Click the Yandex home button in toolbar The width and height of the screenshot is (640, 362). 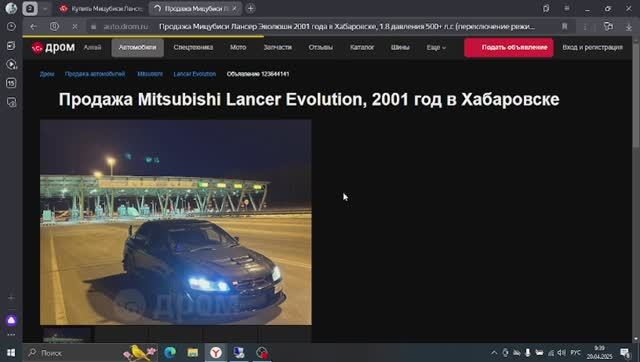[x=54, y=27]
